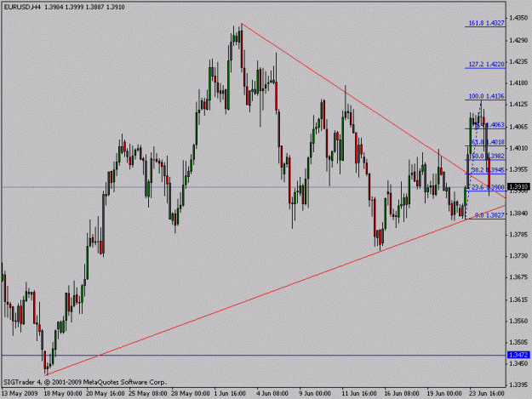Click the 1.3840 price axis label

[x=518, y=214]
